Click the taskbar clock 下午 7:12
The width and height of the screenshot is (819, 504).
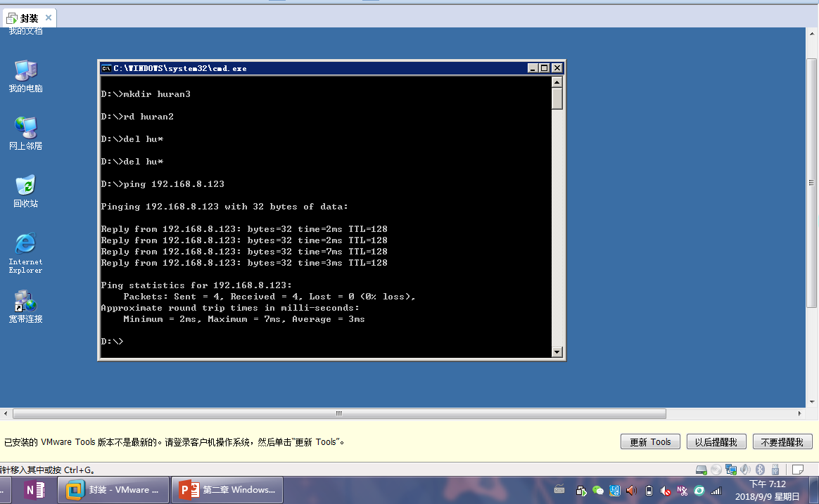coord(768,484)
